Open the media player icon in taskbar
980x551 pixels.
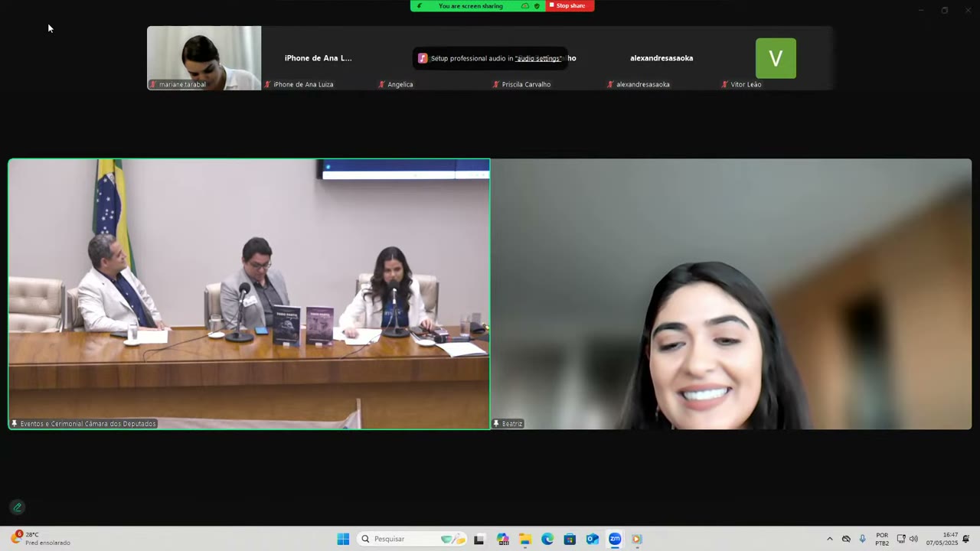click(636, 539)
